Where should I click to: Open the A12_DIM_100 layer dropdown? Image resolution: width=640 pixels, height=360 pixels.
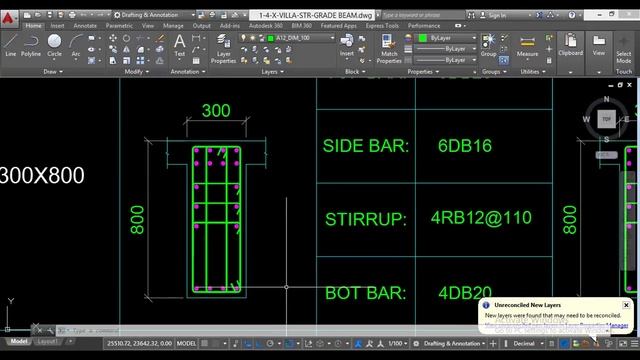[332, 38]
